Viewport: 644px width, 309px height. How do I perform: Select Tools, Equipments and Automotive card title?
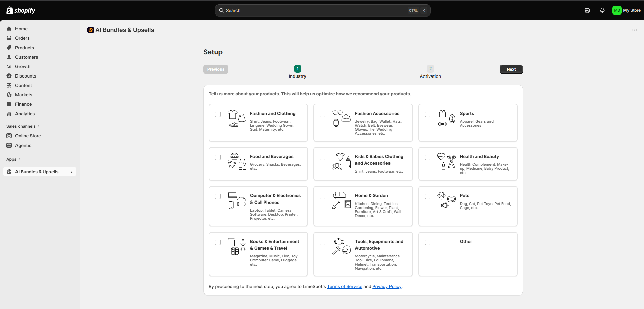379,245
